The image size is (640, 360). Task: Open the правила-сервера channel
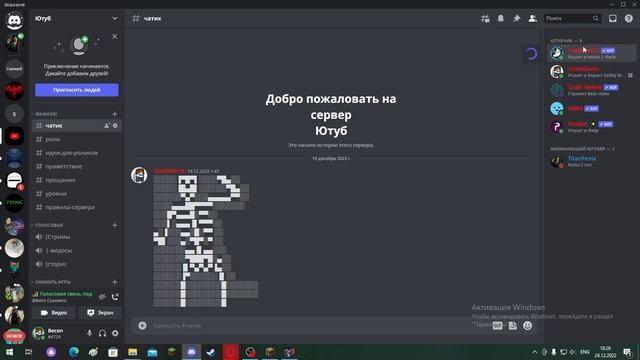(77, 207)
